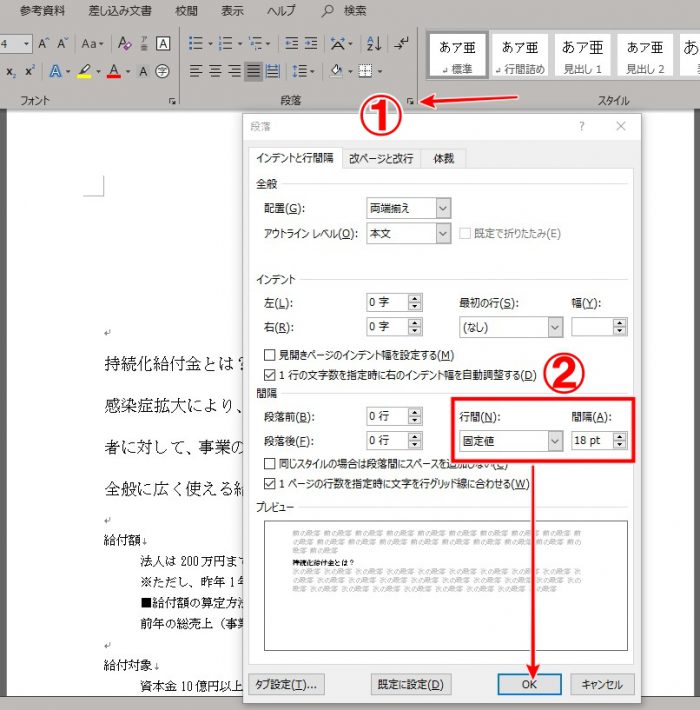Click the enclosed character icon
Image resolution: width=700 pixels, height=710 pixels.
point(162,71)
